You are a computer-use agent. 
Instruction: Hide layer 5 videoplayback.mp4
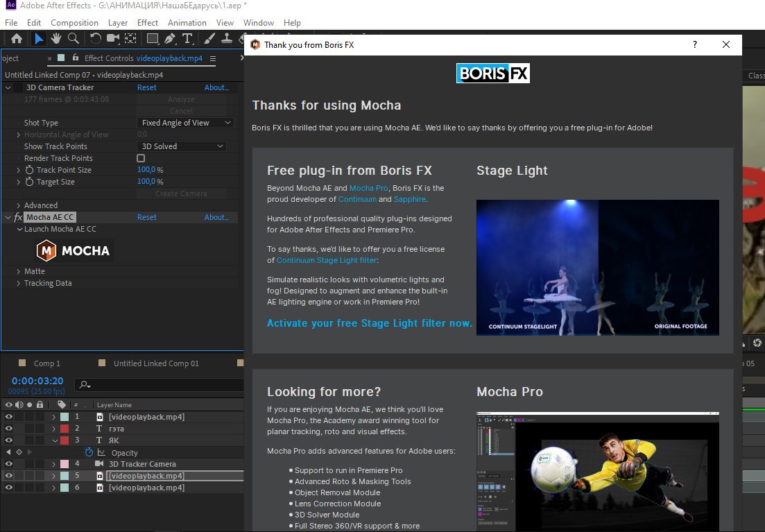8,476
